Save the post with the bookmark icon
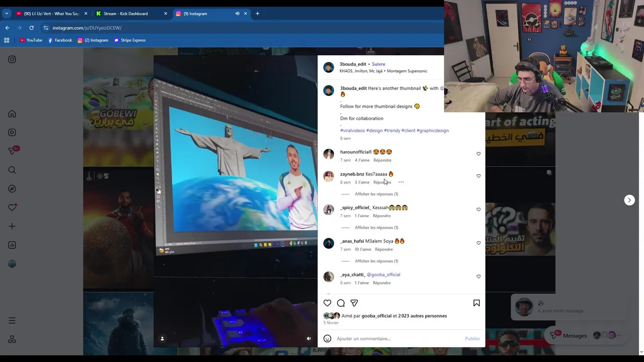This screenshot has width=644, height=362. point(476,303)
